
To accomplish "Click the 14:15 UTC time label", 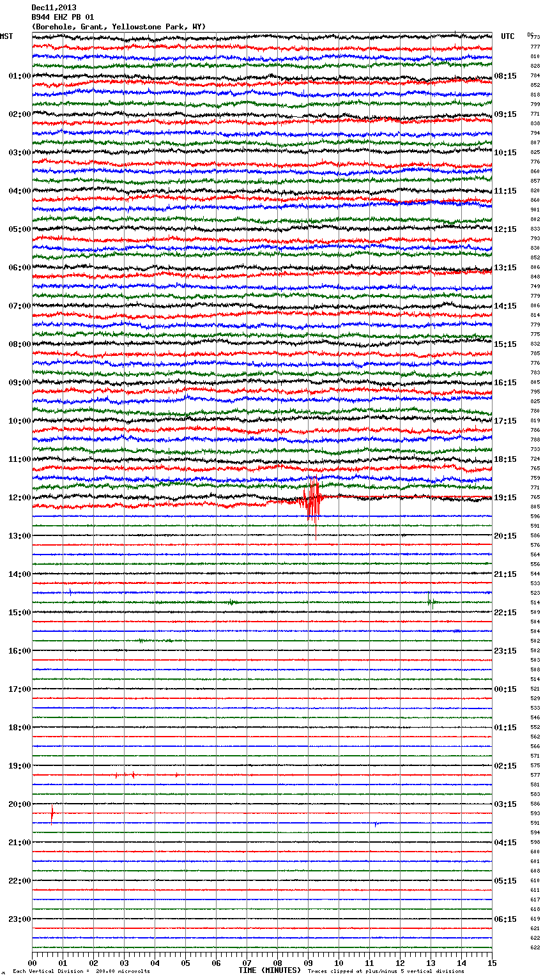I will point(505,306).
